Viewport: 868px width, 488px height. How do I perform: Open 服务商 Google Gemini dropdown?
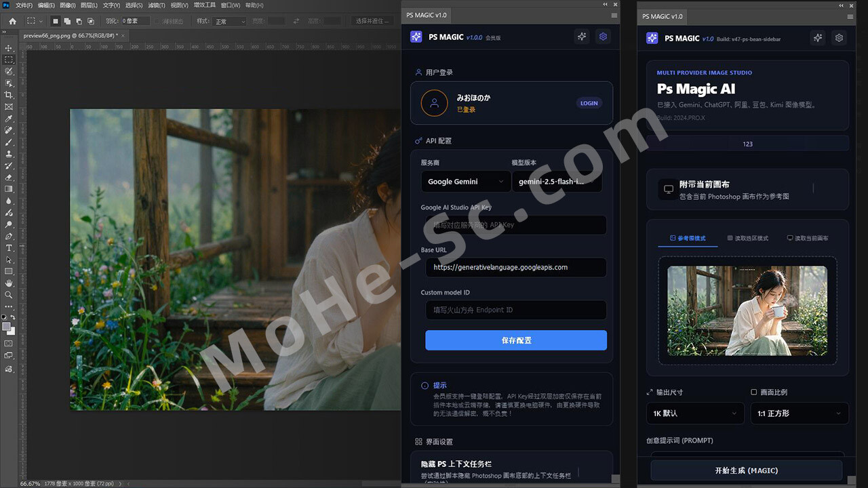(x=466, y=182)
